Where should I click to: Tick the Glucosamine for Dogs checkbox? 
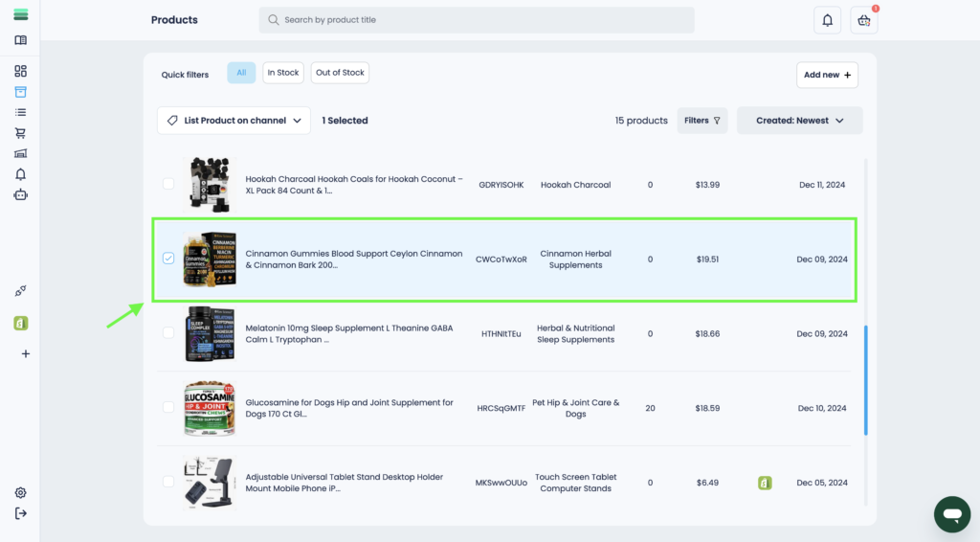click(x=168, y=408)
